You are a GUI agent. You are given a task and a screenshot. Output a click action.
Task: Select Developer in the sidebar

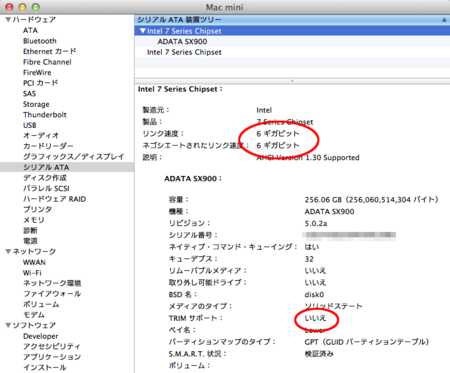[40, 336]
